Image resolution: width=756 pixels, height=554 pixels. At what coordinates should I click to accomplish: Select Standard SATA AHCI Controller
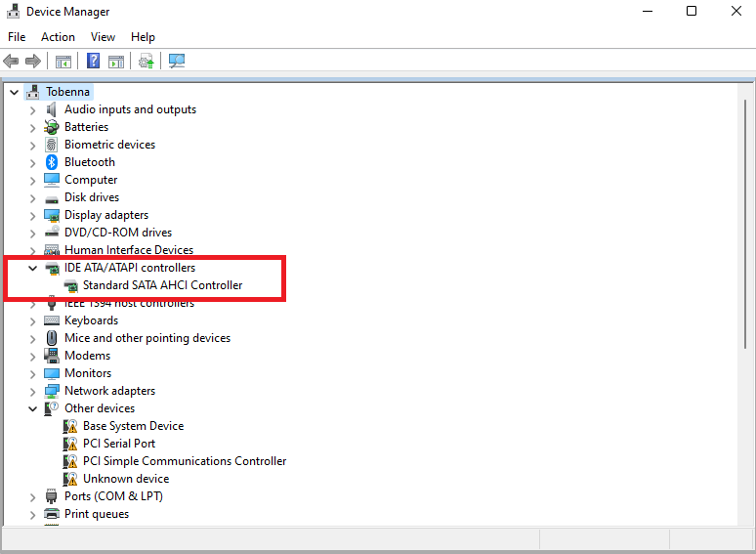coord(162,285)
